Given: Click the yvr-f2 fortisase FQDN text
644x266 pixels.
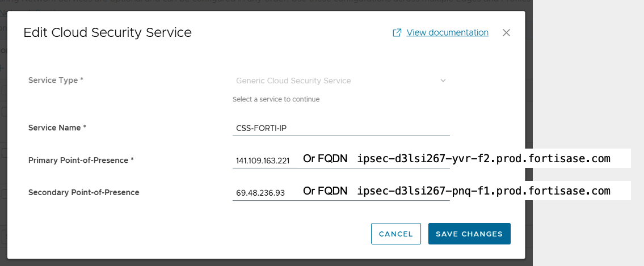Looking at the screenshot, I should tap(483, 159).
